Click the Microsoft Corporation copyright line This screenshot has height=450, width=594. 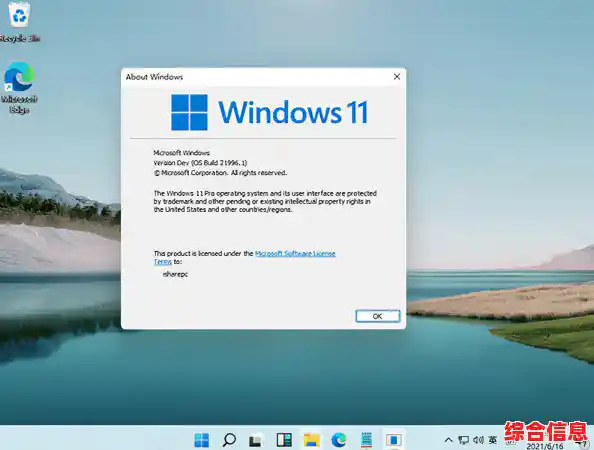click(220, 173)
